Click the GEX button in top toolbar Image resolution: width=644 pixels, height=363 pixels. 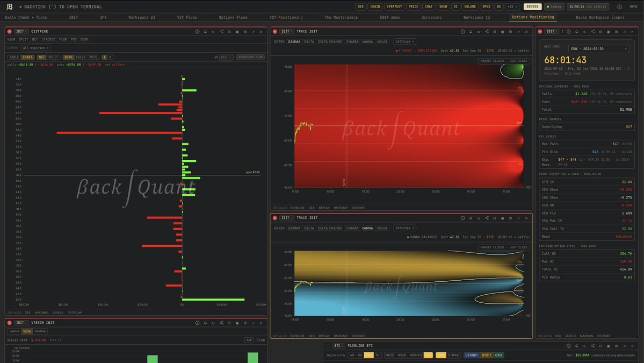point(360,6)
